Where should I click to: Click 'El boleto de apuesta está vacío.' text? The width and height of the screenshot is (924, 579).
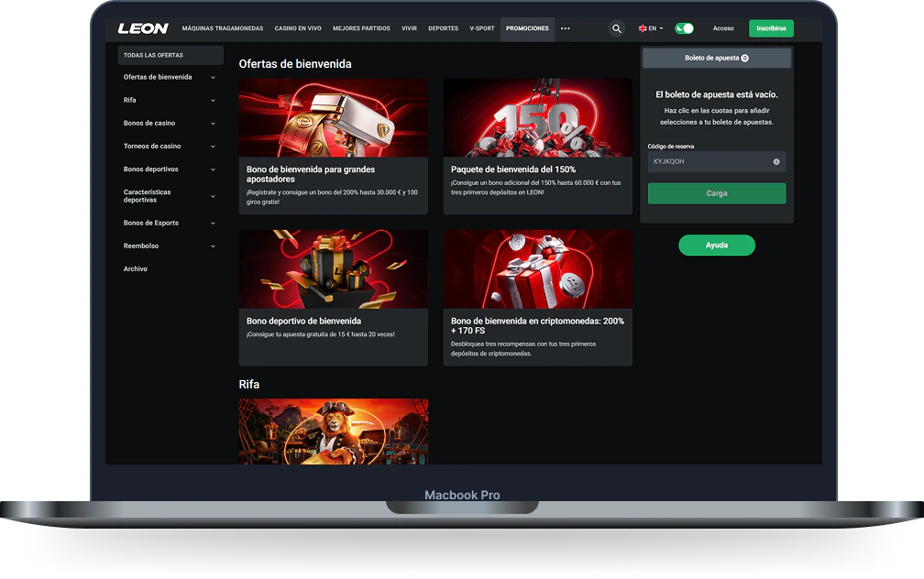click(717, 94)
